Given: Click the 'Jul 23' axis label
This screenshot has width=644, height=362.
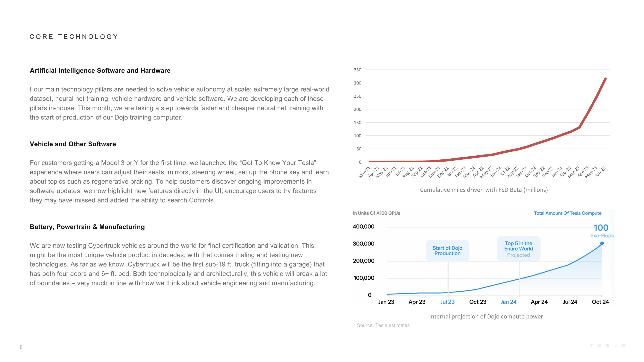Looking at the screenshot, I should [448, 302].
